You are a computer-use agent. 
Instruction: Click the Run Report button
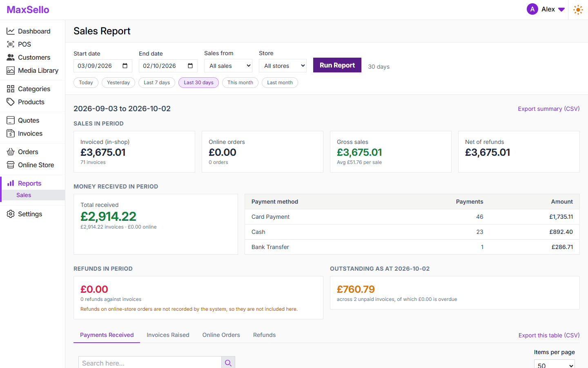click(337, 65)
